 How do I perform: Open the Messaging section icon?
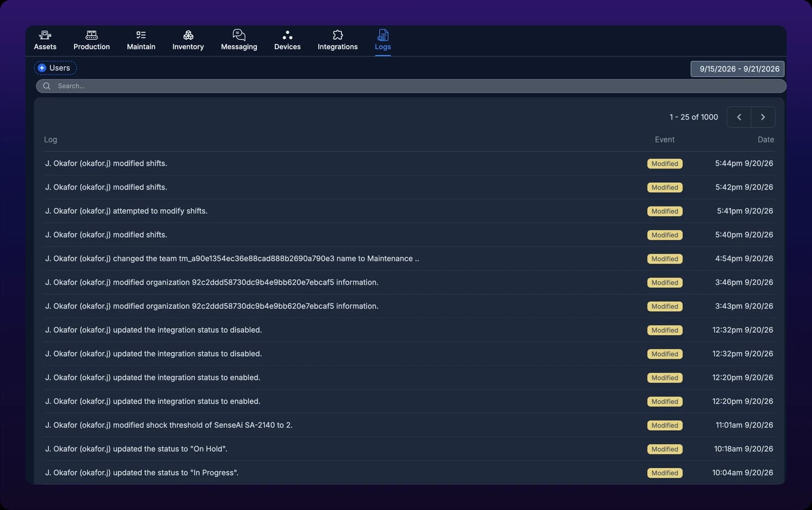point(239,35)
